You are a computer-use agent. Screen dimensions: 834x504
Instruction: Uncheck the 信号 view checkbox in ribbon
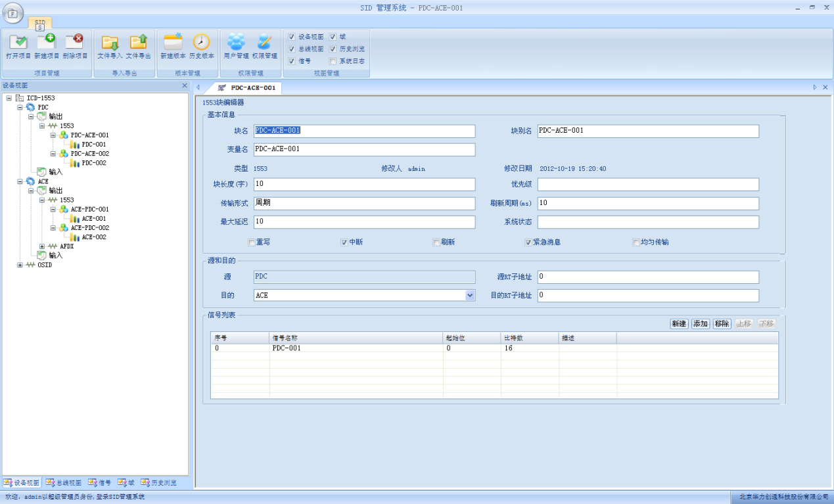[x=292, y=61]
